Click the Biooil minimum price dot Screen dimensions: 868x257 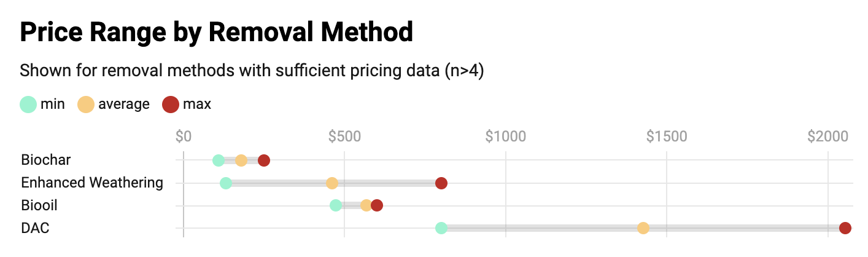click(336, 205)
